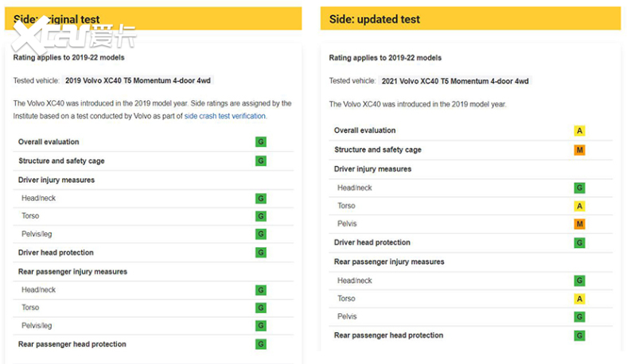Click the original Driver injury measures row

(153, 180)
